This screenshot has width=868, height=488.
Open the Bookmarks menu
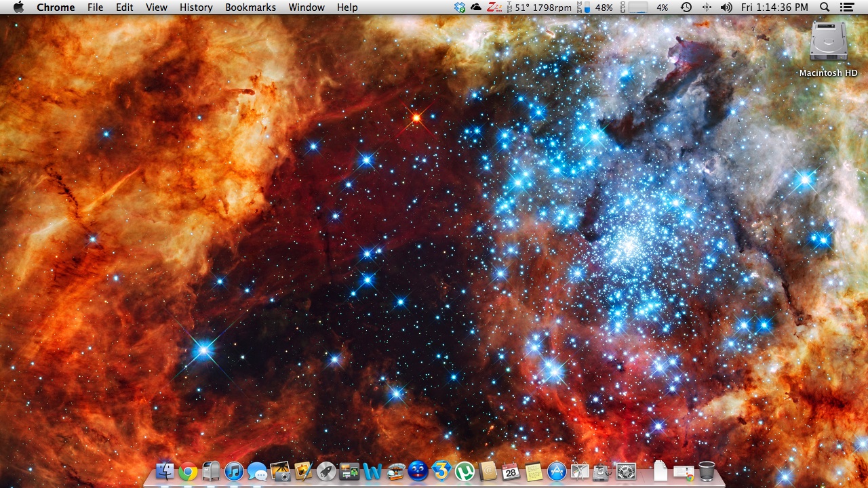coord(250,7)
